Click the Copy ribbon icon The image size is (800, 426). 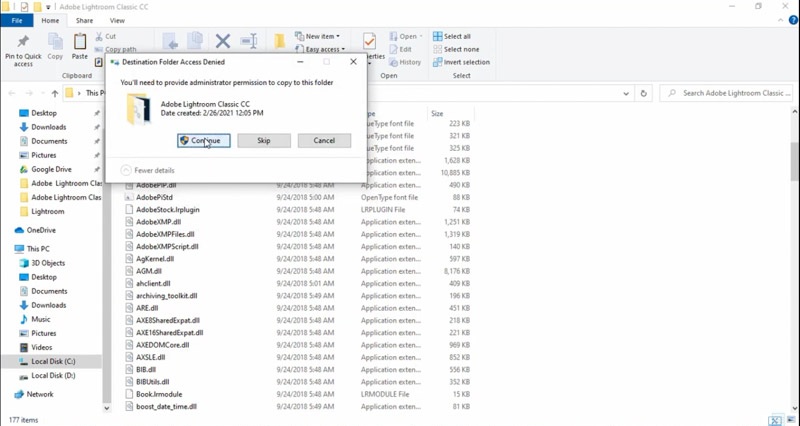[x=55, y=41]
